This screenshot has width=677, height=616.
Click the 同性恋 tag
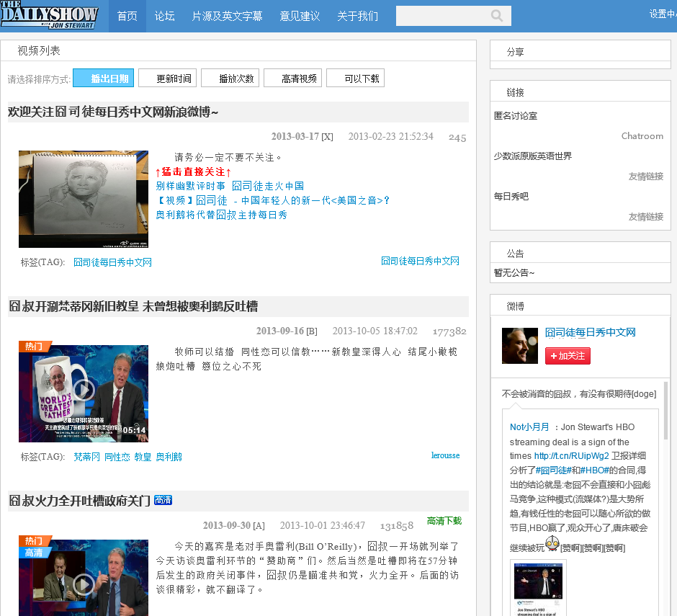point(117,457)
